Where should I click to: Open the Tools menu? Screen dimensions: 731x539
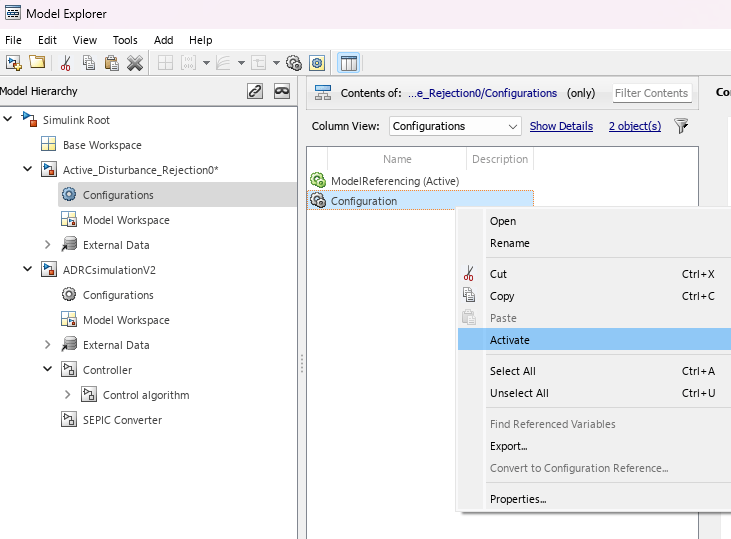[125, 40]
